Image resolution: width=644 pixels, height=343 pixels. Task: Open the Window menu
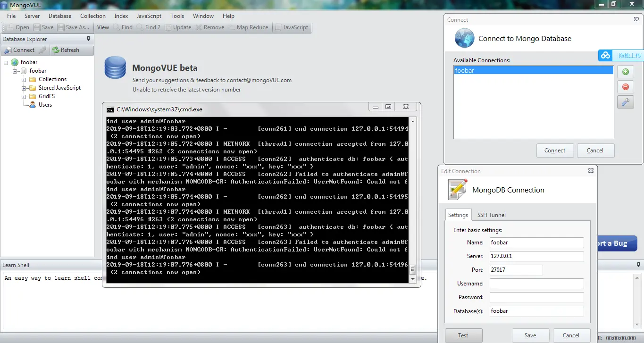[203, 16]
